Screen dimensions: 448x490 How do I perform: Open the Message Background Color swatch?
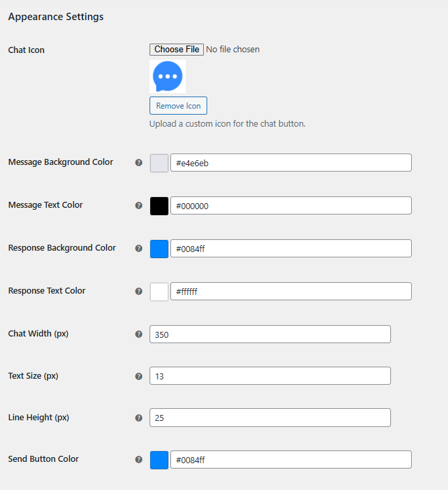pyautogui.click(x=159, y=163)
